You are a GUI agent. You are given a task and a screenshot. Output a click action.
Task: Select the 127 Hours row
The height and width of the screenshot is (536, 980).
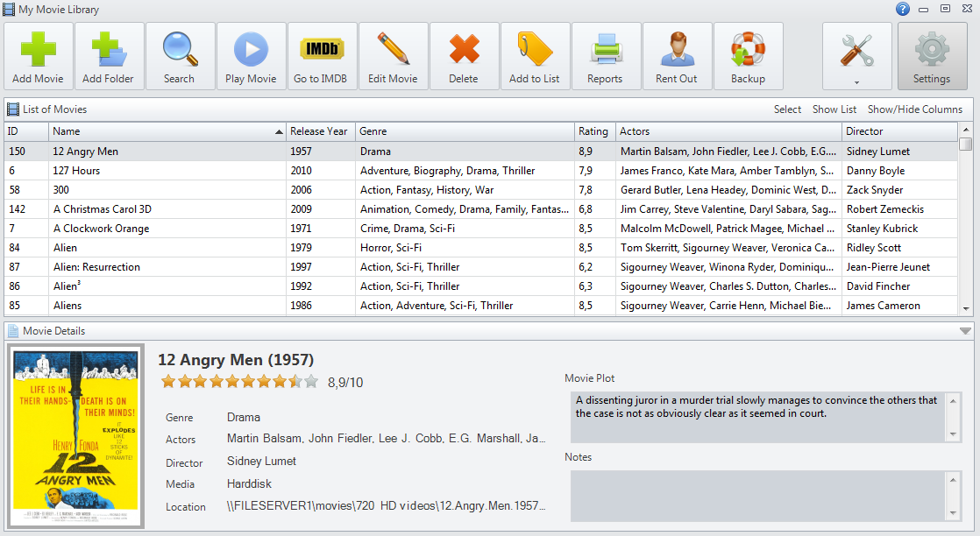[x=480, y=171]
